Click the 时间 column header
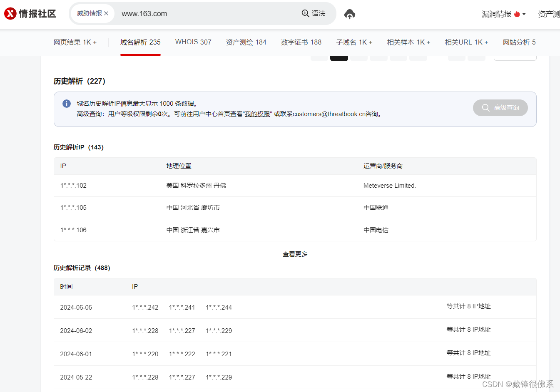The width and height of the screenshot is (560, 392). [x=66, y=287]
